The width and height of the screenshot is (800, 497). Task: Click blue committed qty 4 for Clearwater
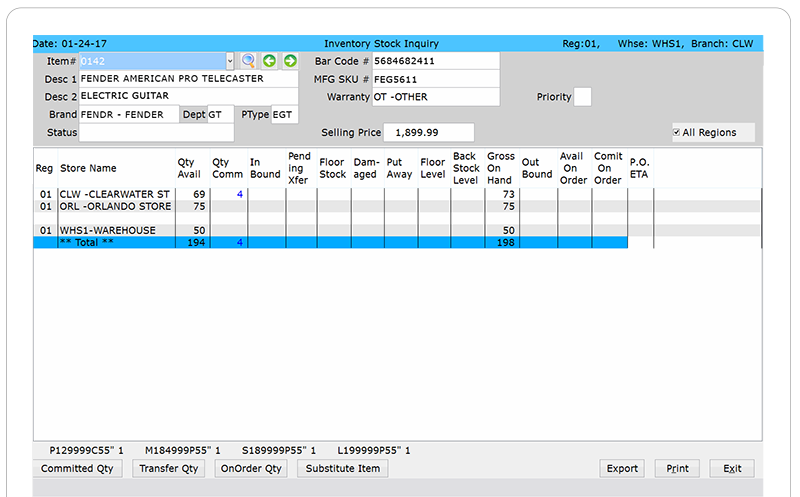(x=239, y=194)
